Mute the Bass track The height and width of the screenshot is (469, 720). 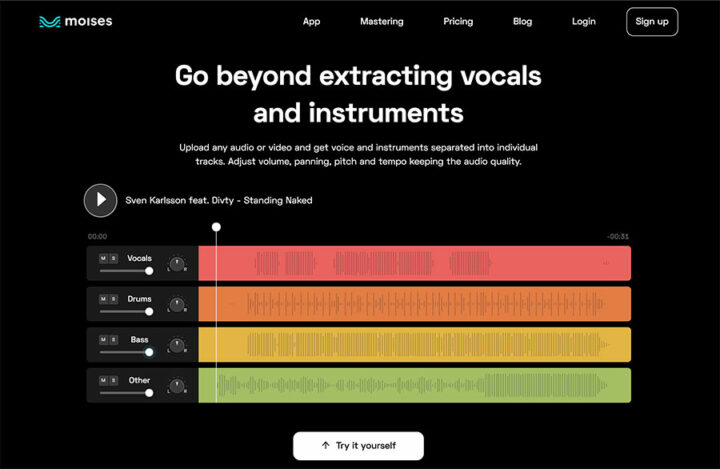point(103,340)
